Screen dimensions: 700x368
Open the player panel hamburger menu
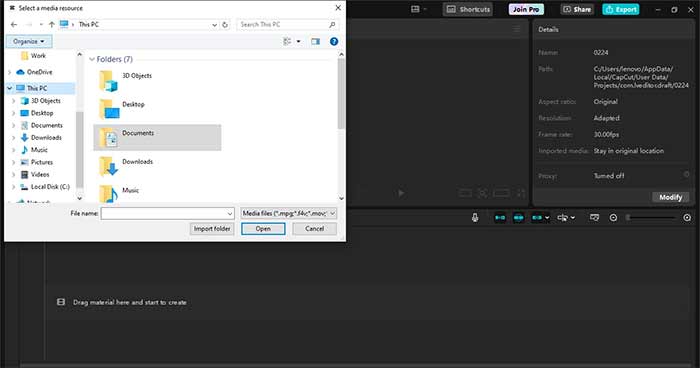coord(517,29)
